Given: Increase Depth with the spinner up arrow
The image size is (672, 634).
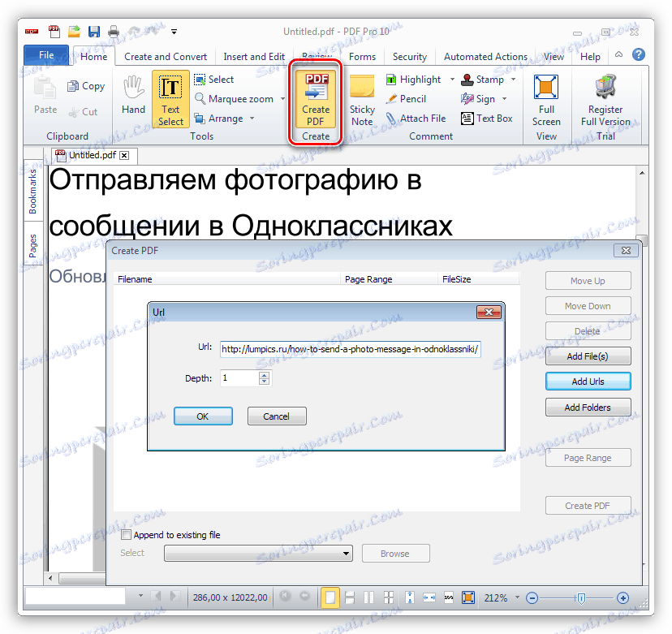Looking at the screenshot, I should point(264,375).
